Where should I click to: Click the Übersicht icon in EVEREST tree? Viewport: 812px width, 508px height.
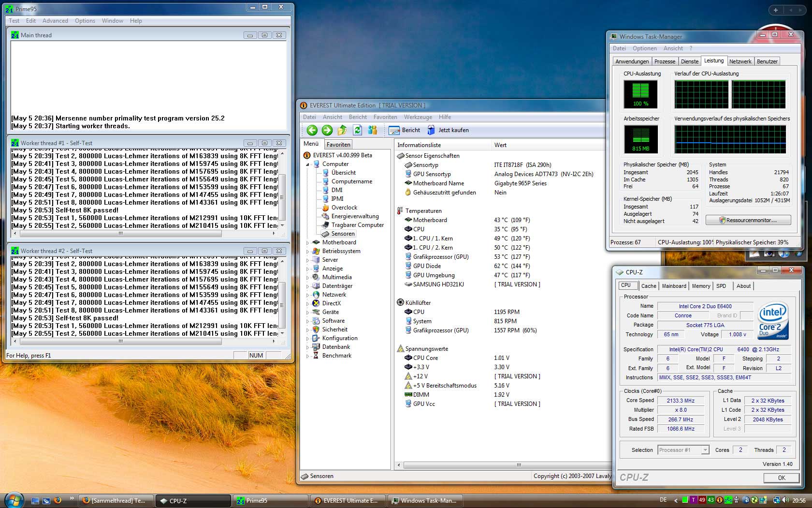click(x=326, y=173)
